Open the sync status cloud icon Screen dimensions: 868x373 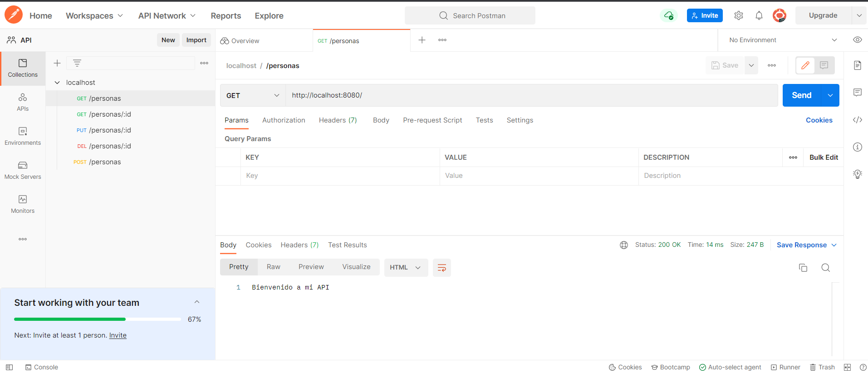click(668, 15)
